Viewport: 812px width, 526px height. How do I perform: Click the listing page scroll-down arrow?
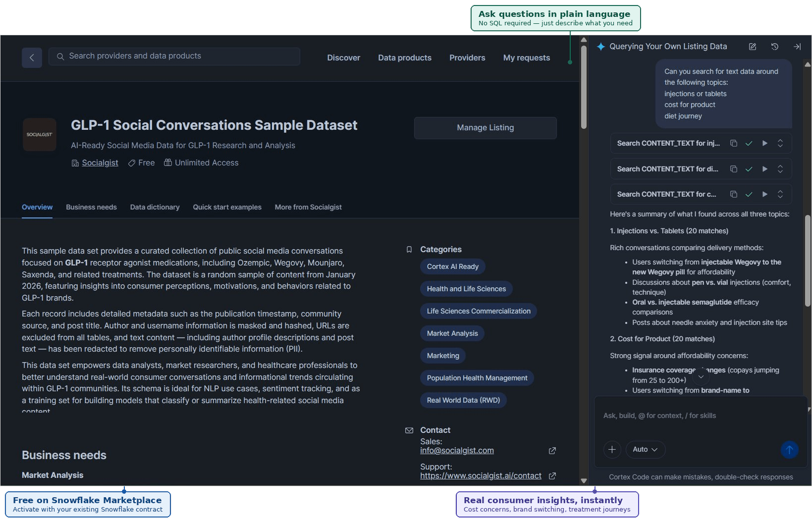pyautogui.click(x=584, y=481)
